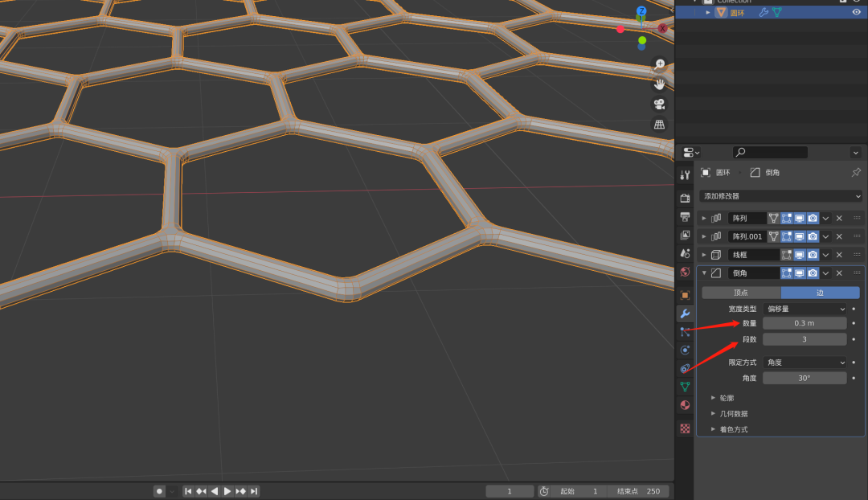Pin the properties editor context

coord(856,173)
